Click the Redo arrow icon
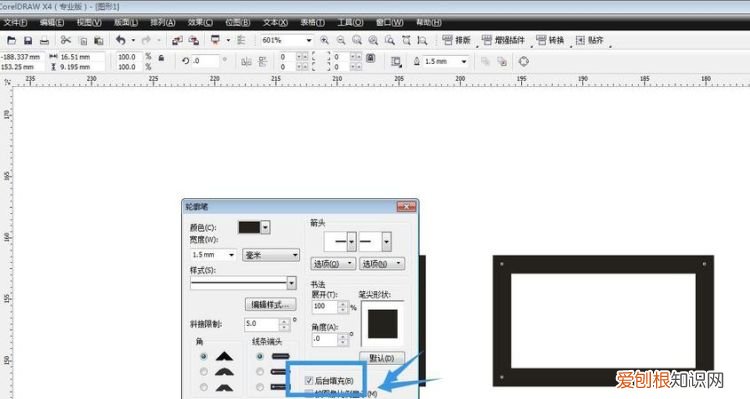Screen dimensions: 750x399 [x=146, y=41]
